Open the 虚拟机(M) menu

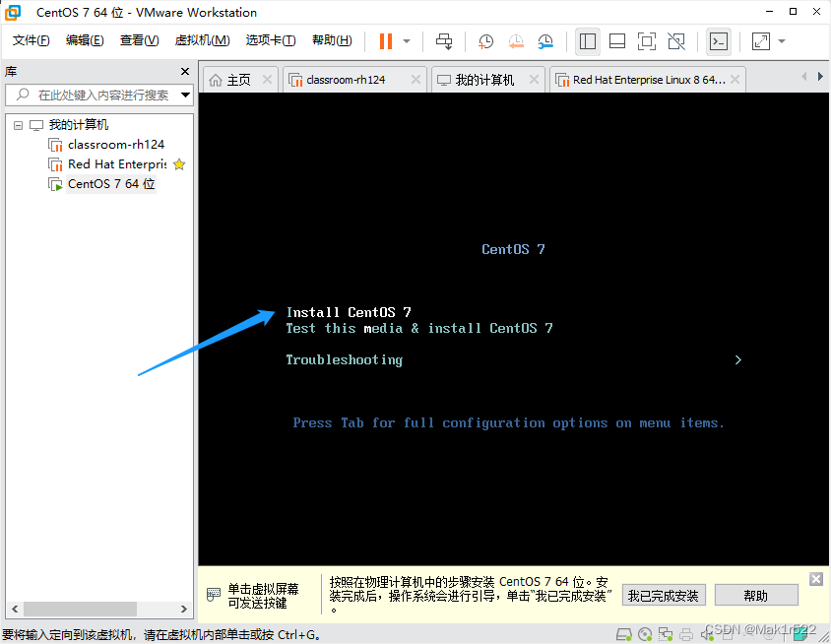(202, 40)
